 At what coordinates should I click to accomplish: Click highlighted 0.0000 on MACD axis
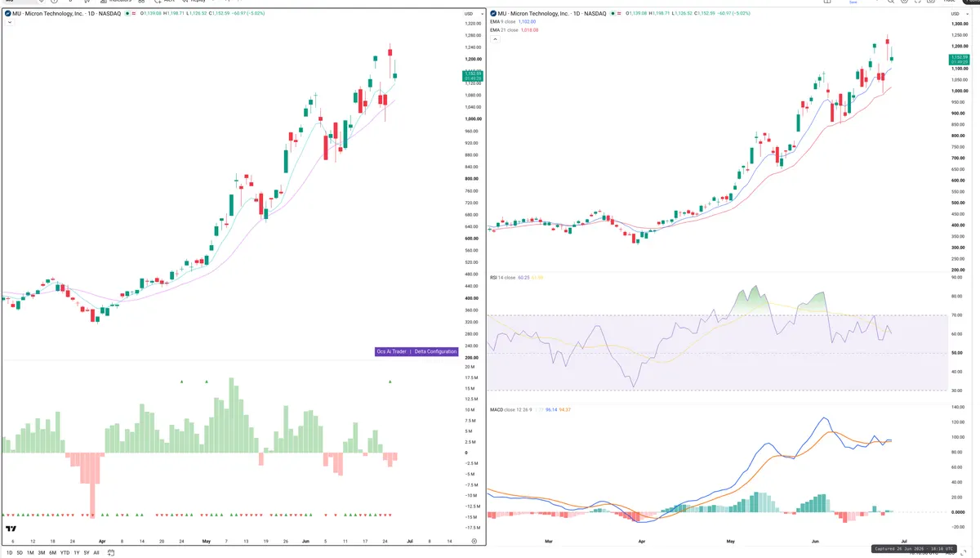coord(959,512)
